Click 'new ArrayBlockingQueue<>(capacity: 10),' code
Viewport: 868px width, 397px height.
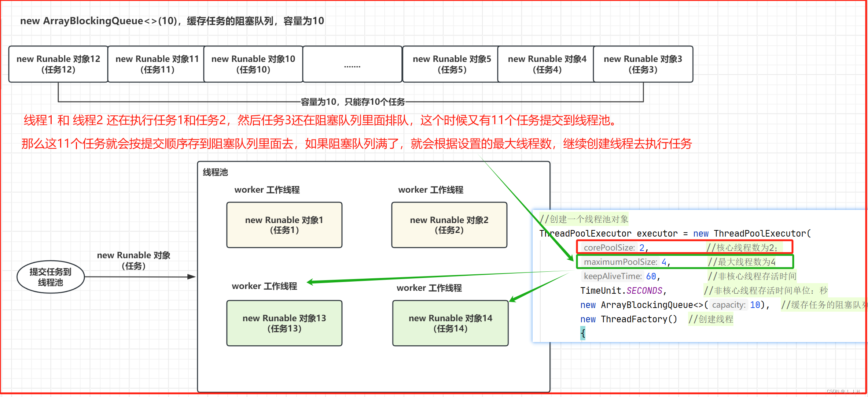tap(675, 305)
